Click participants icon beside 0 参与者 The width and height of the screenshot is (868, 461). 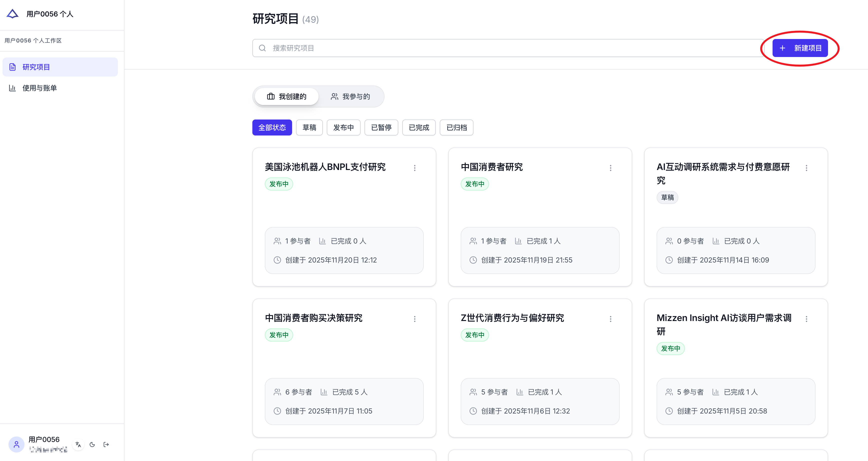click(669, 241)
